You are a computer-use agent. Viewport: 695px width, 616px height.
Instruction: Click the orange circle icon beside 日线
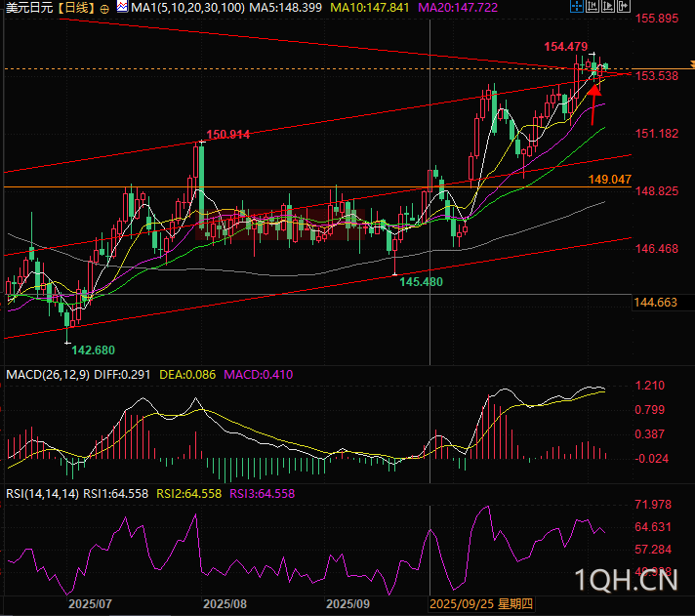[104, 8]
